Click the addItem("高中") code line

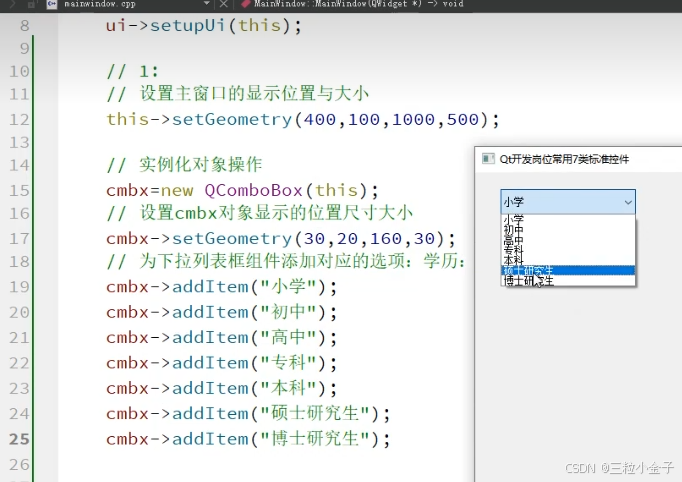pyautogui.click(x=221, y=338)
